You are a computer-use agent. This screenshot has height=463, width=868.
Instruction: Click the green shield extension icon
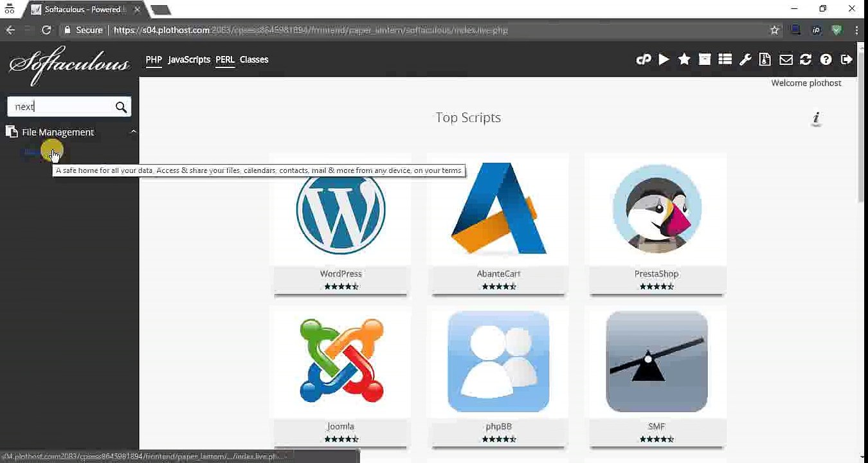836,30
